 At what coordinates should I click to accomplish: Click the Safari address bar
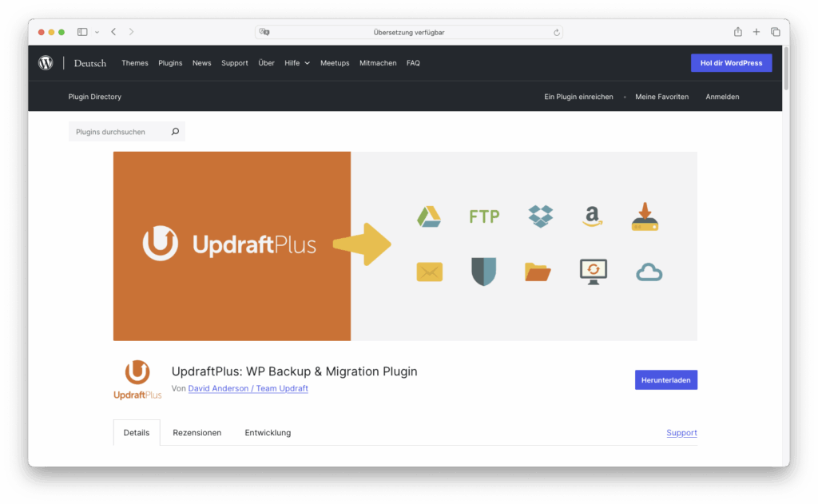[x=408, y=32]
